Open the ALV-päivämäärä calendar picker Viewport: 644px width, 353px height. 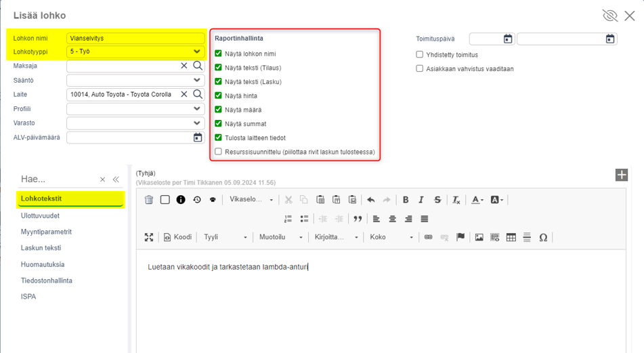(x=198, y=138)
